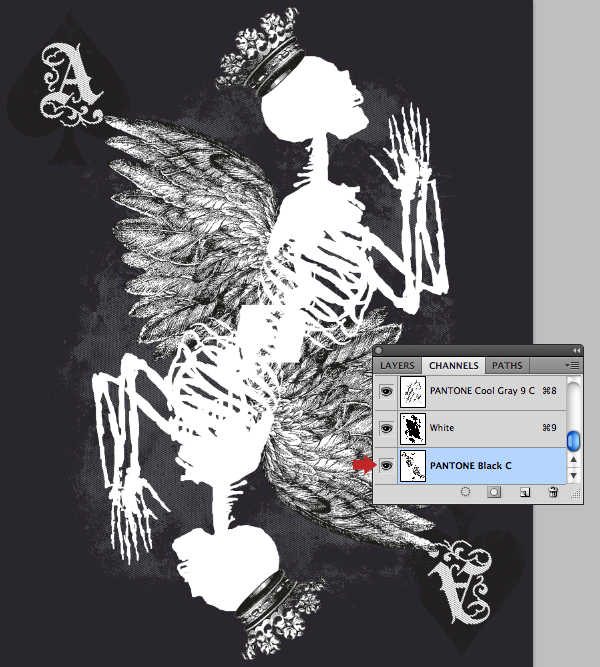600x667 pixels.
Task: Click the scroll down arrow in Channels panel
Action: pos(574,476)
